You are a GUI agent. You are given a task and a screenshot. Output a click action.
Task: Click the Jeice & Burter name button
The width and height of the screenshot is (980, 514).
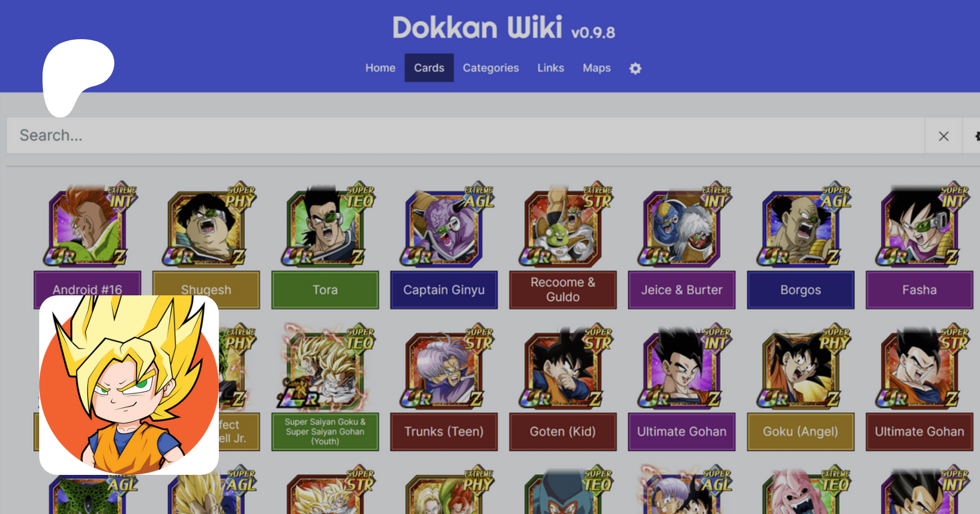[682, 290]
